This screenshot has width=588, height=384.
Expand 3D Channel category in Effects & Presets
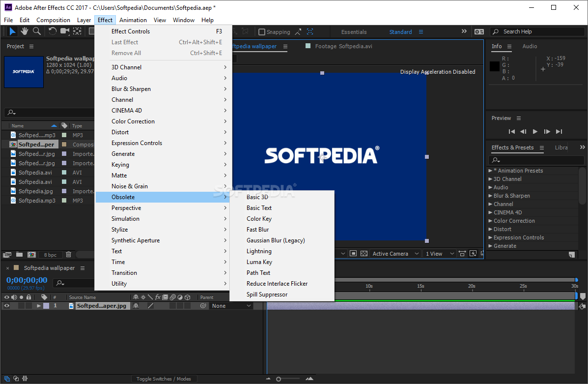491,179
